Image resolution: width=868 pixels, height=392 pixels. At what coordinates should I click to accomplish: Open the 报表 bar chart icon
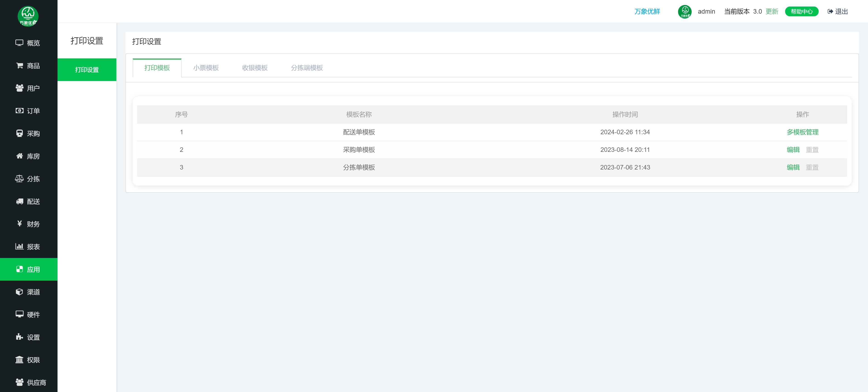pyautogui.click(x=19, y=246)
